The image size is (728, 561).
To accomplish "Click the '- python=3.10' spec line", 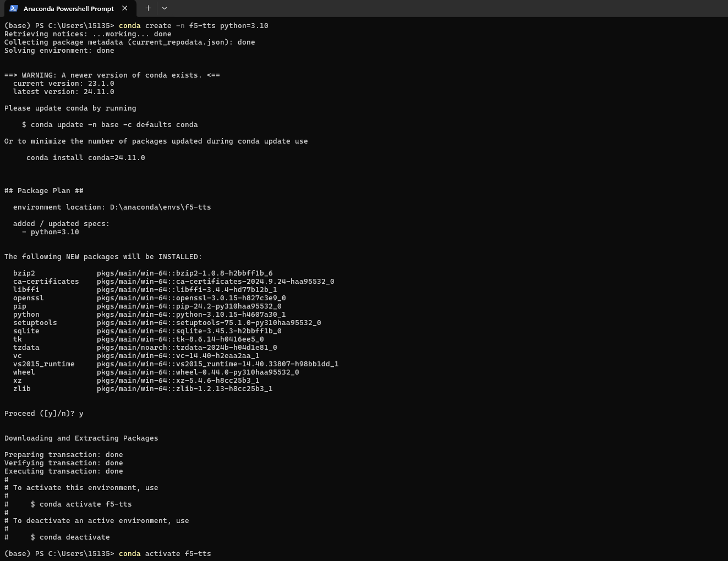I will pos(51,232).
